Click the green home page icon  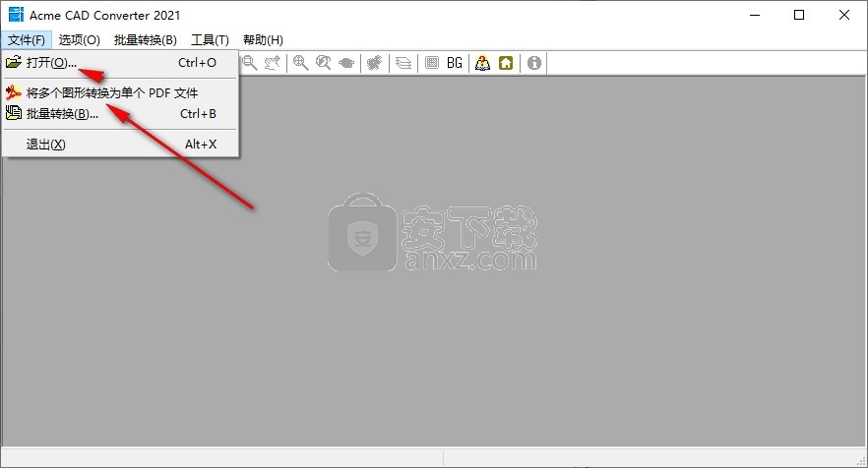point(506,63)
